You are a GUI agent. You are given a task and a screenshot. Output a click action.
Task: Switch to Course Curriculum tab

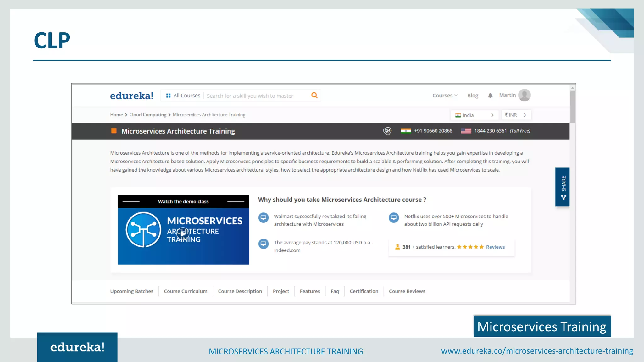[186, 291]
